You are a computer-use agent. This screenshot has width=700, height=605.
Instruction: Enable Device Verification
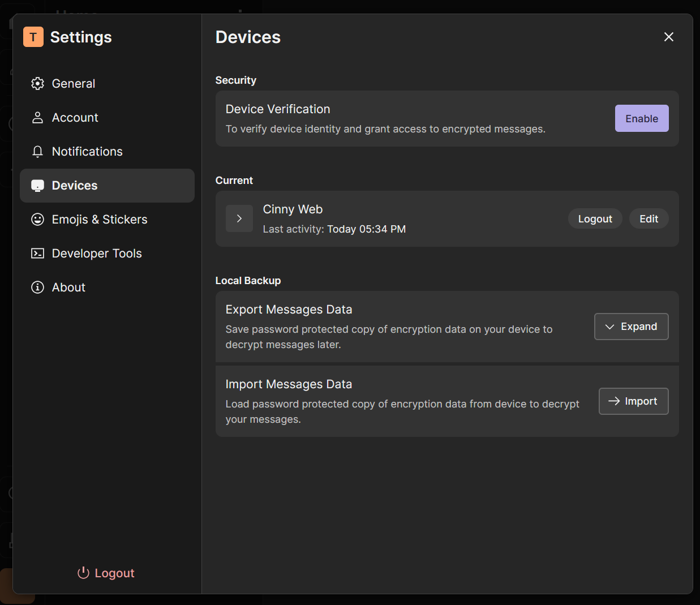click(641, 118)
